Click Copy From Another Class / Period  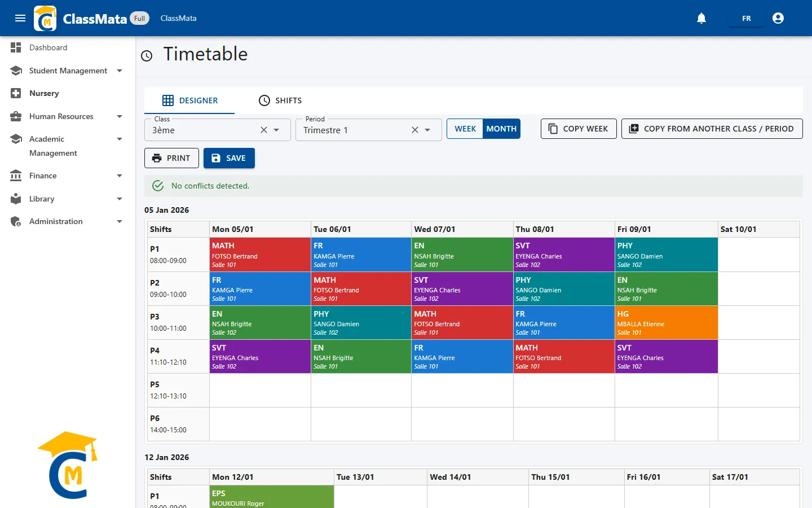point(712,129)
